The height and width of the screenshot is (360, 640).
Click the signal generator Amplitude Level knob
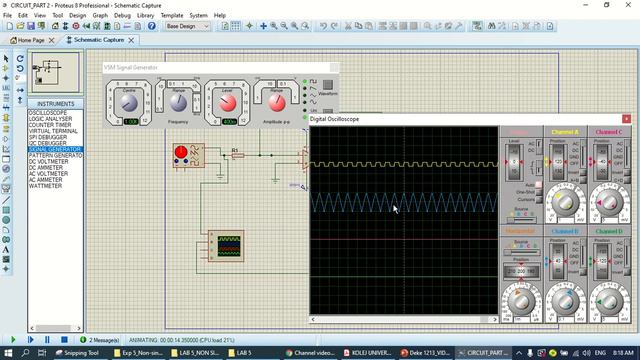click(x=227, y=103)
